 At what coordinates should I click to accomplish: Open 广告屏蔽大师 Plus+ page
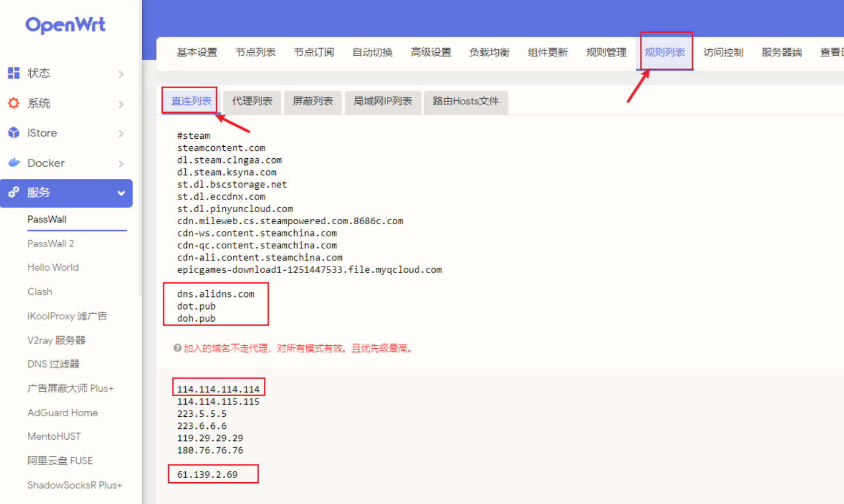pyautogui.click(x=71, y=388)
